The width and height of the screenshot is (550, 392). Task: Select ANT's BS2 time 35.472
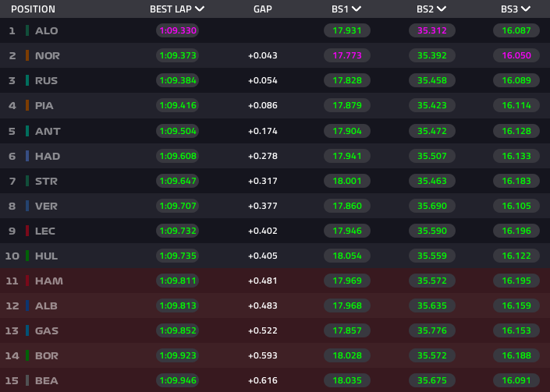(432, 131)
